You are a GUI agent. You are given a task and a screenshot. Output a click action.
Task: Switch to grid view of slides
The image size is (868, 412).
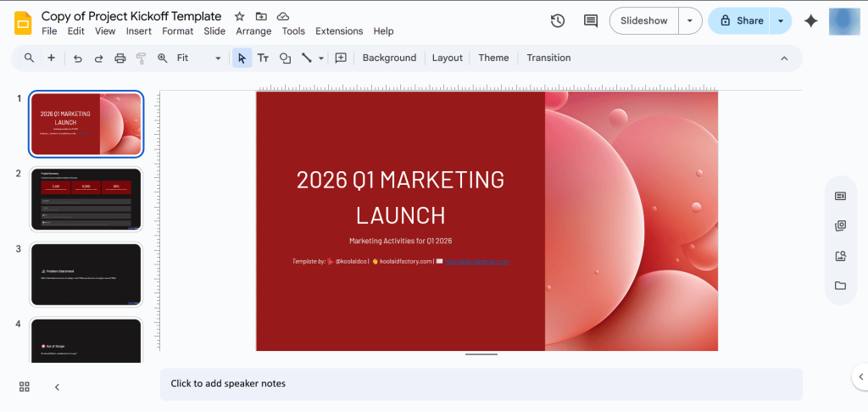click(x=25, y=387)
